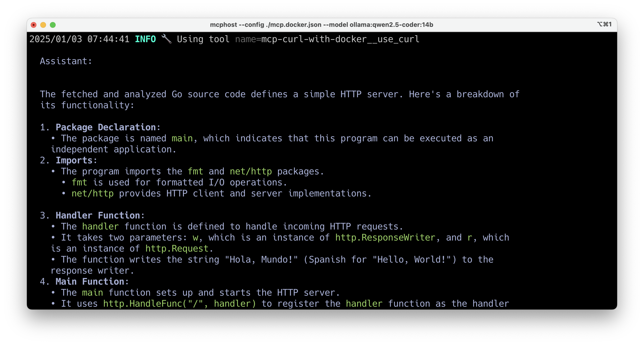Click the green http.Request code text
The width and height of the screenshot is (644, 345).
[x=177, y=249]
